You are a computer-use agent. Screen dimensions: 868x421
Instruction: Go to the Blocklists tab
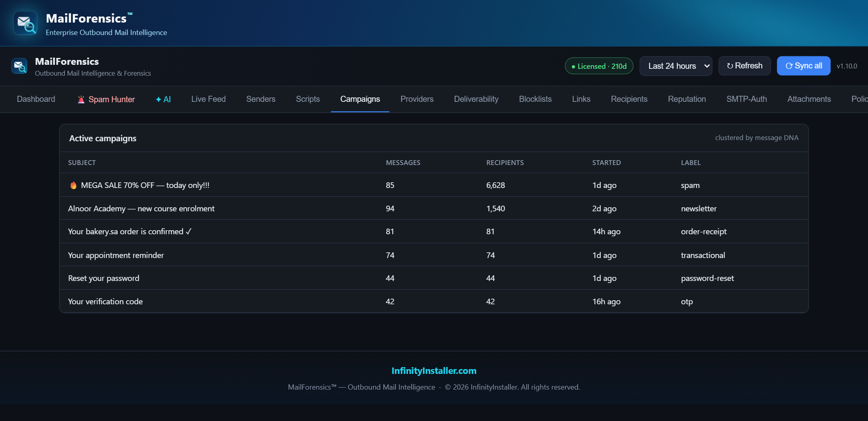(535, 99)
